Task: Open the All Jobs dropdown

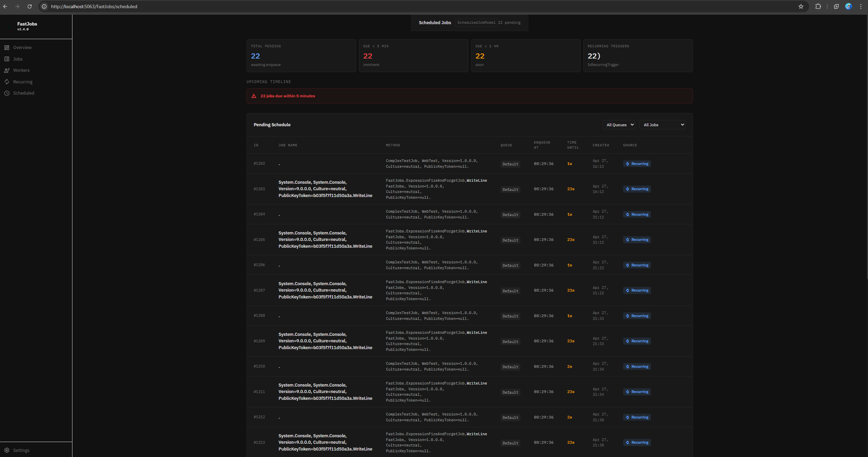Action: pos(662,125)
